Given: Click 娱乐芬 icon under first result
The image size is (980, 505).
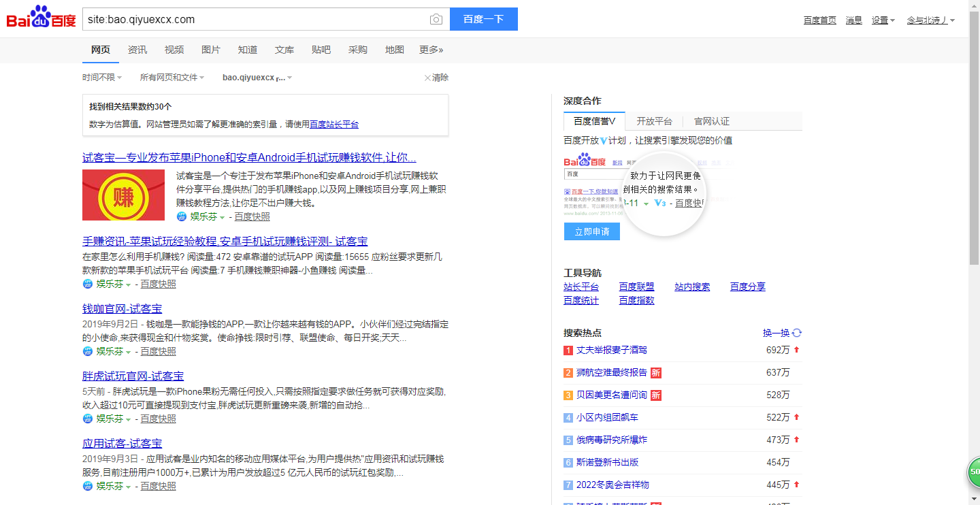Looking at the screenshot, I should tap(182, 216).
